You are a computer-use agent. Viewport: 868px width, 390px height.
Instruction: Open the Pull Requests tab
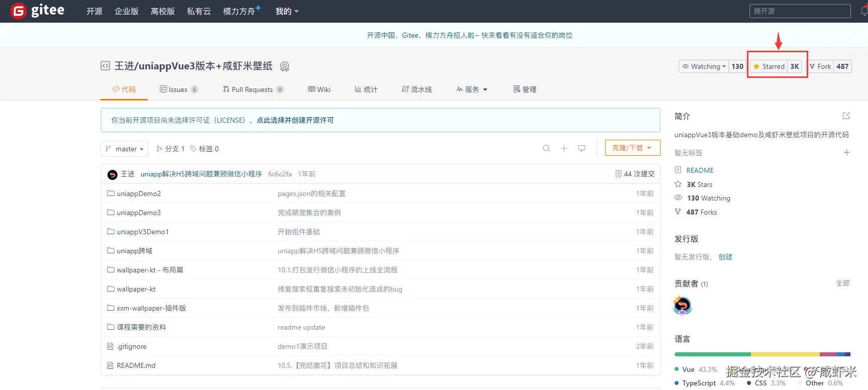click(x=253, y=89)
